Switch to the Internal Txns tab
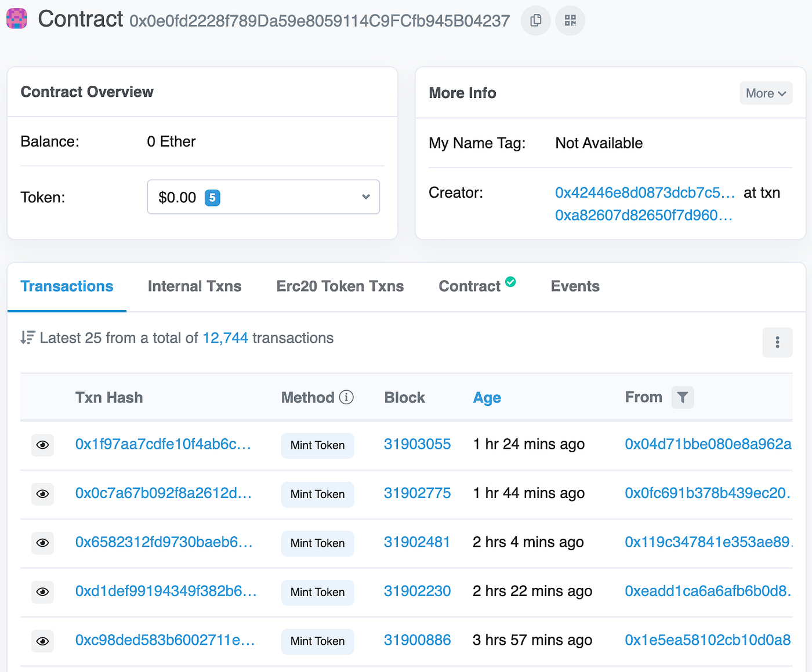 tap(194, 286)
